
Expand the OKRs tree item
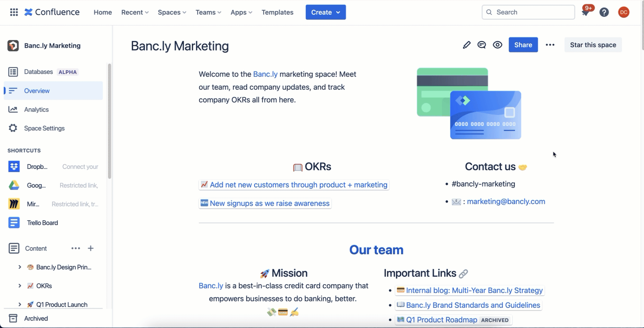point(19,286)
